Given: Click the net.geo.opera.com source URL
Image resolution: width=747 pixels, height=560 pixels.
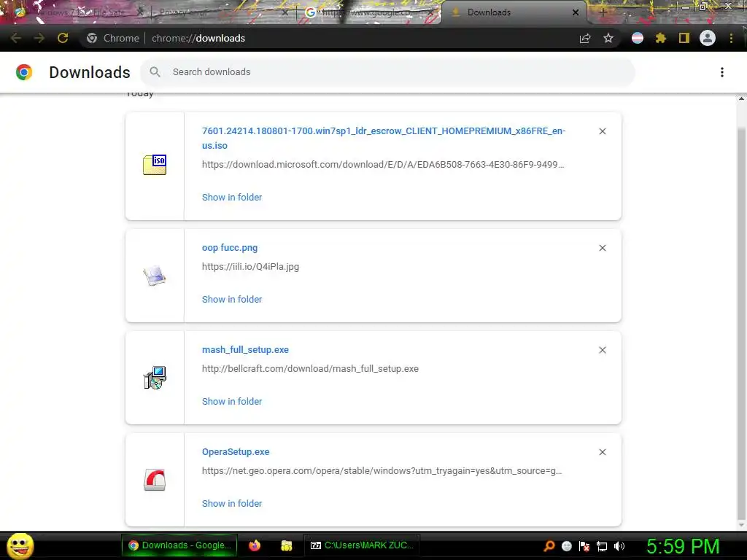Looking at the screenshot, I should point(382,471).
